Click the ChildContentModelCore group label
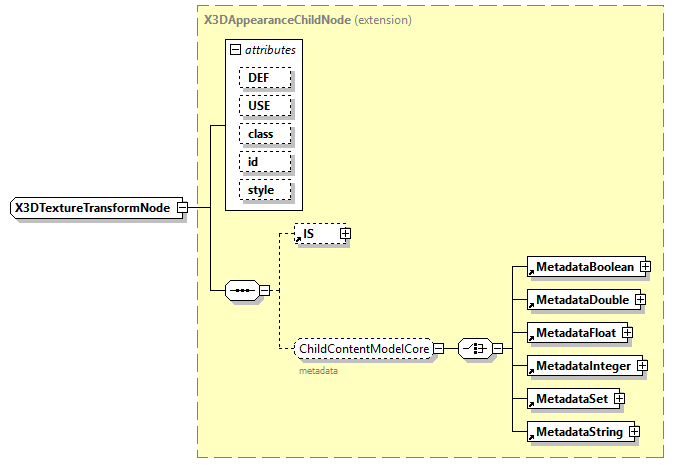 pos(364,348)
